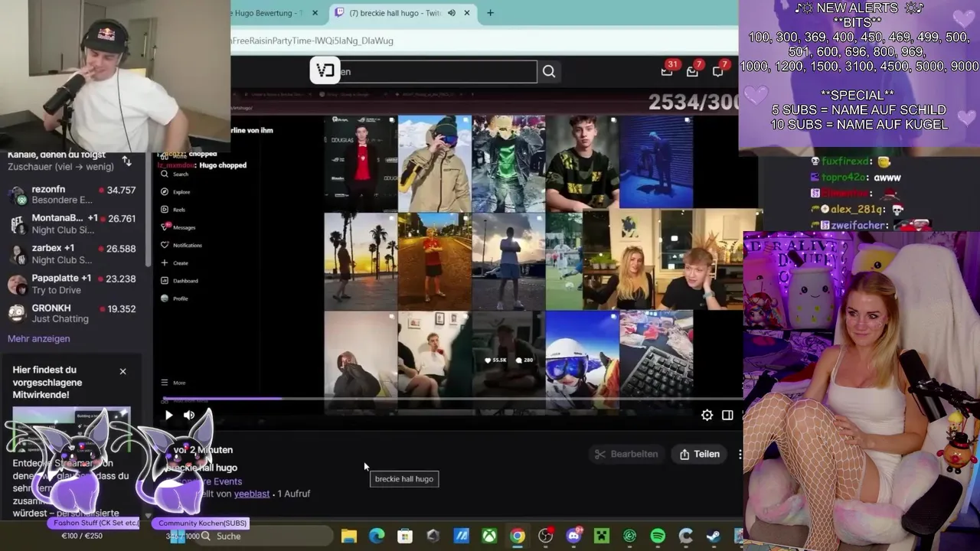
Task: Click the 'Community Kochen(SUBS)' goal label
Action: pyautogui.click(x=203, y=523)
